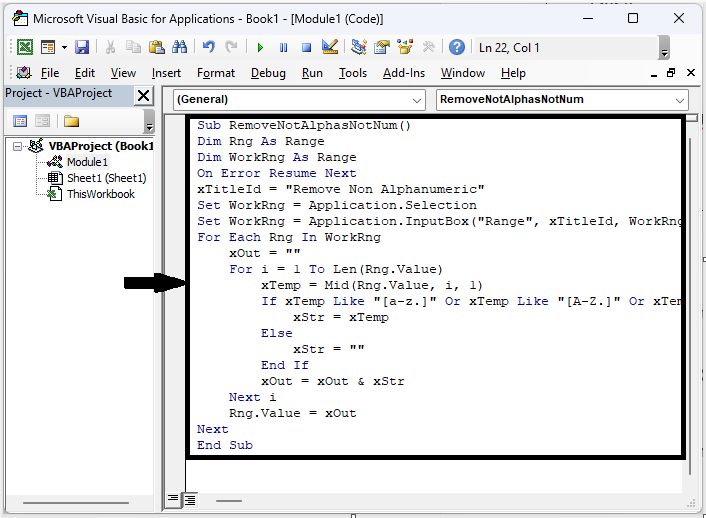
Task: Click View Object icon in Project pane
Action: point(42,121)
